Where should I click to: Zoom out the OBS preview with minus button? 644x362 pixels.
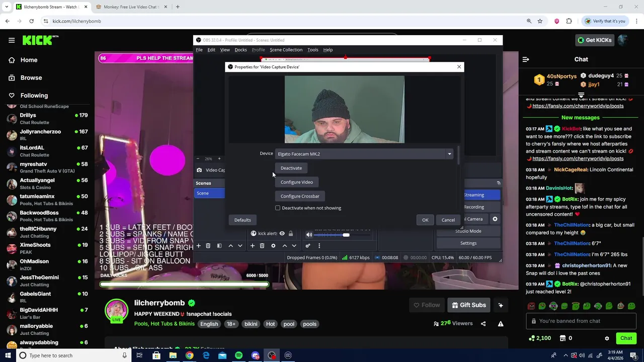198,159
